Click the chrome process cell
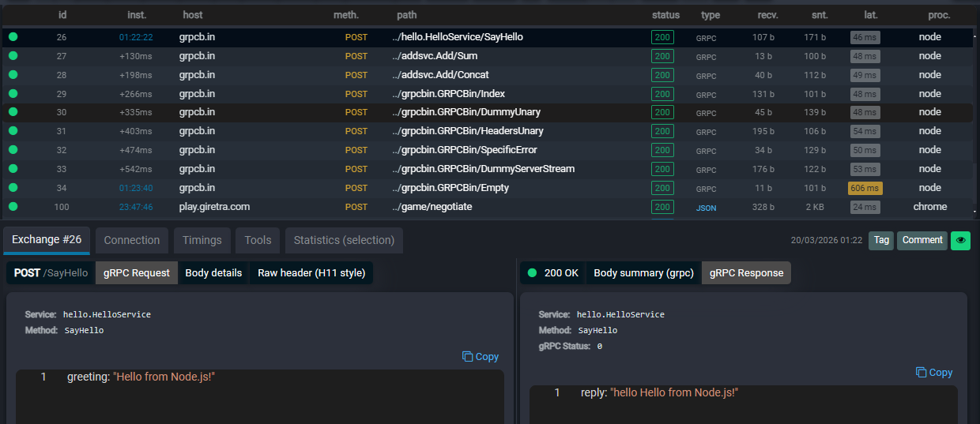980x424 pixels. coord(929,207)
